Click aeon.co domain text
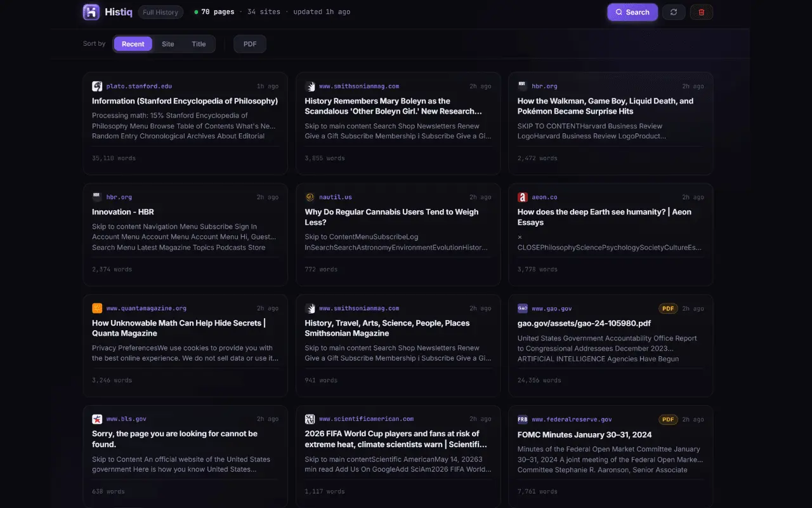Screen dimensions: 812x508 pyautogui.click(x=544, y=197)
